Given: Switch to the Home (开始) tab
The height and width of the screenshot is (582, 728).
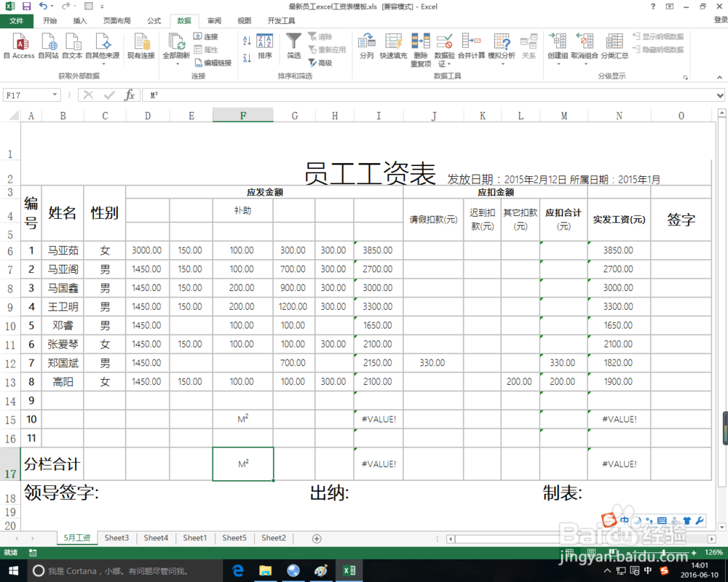Looking at the screenshot, I should [x=50, y=21].
